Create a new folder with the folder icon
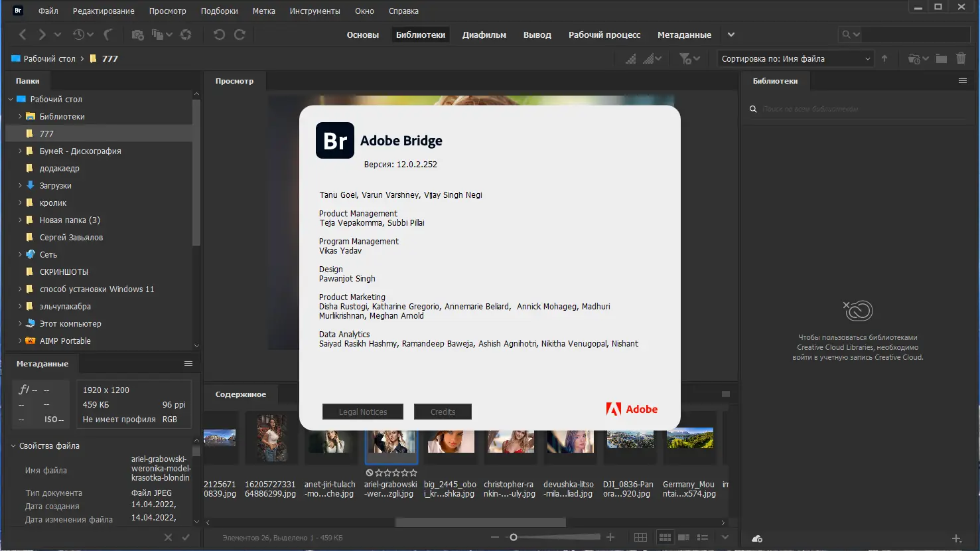The height and width of the screenshot is (551, 980). pyautogui.click(x=941, y=58)
